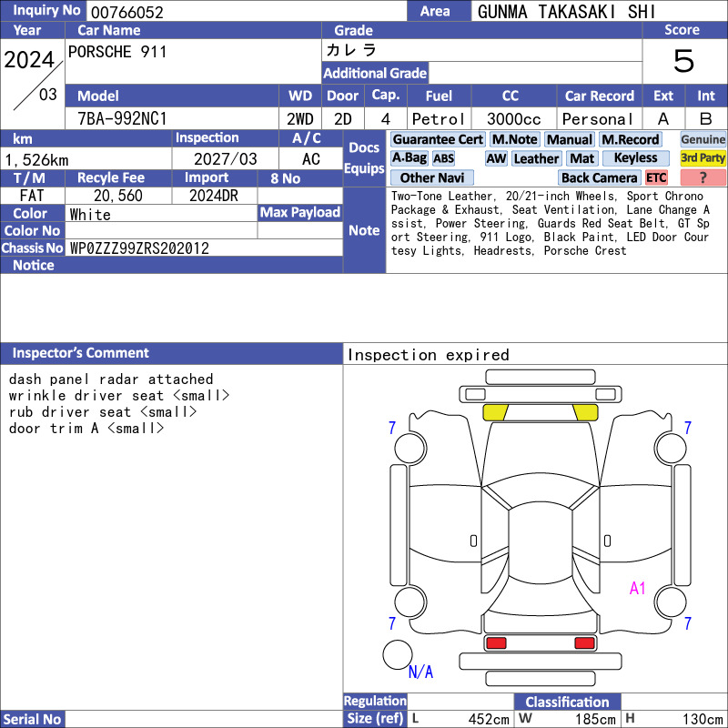Click engine size 3000cc
The height and width of the screenshot is (728, 728).
(x=514, y=119)
